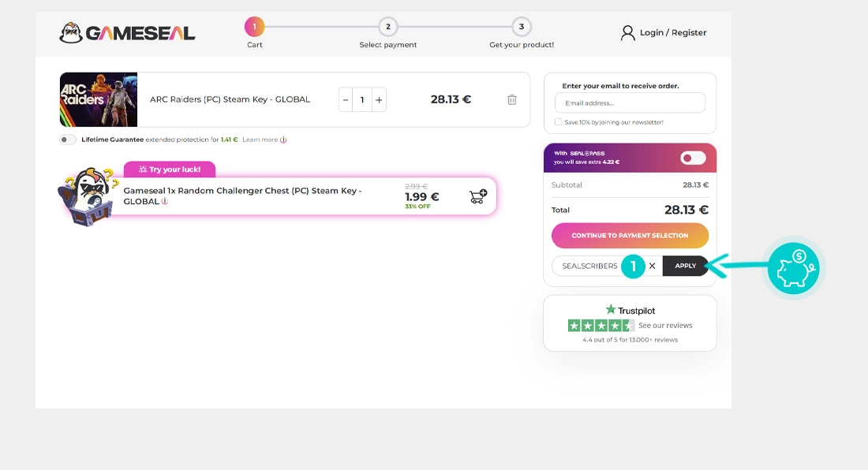
Task: Click the Try your luck! label
Action: tap(170, 170)
